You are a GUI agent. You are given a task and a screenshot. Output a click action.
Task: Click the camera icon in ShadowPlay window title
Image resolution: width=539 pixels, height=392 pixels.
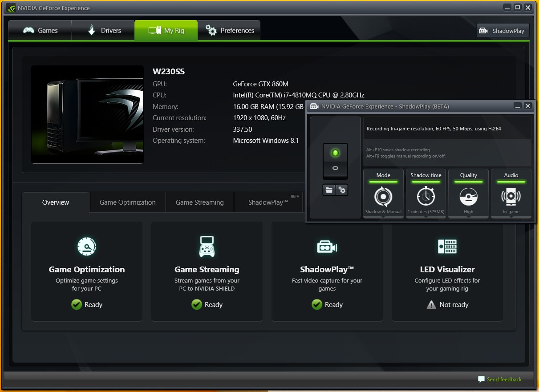(x=314, y=106)
